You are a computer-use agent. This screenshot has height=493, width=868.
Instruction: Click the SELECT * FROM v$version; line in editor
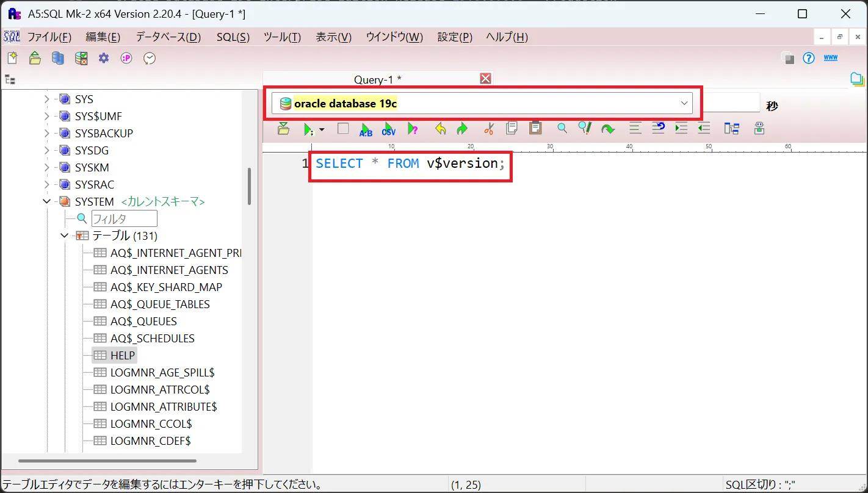pyautogui.click(x=410, y=164)
